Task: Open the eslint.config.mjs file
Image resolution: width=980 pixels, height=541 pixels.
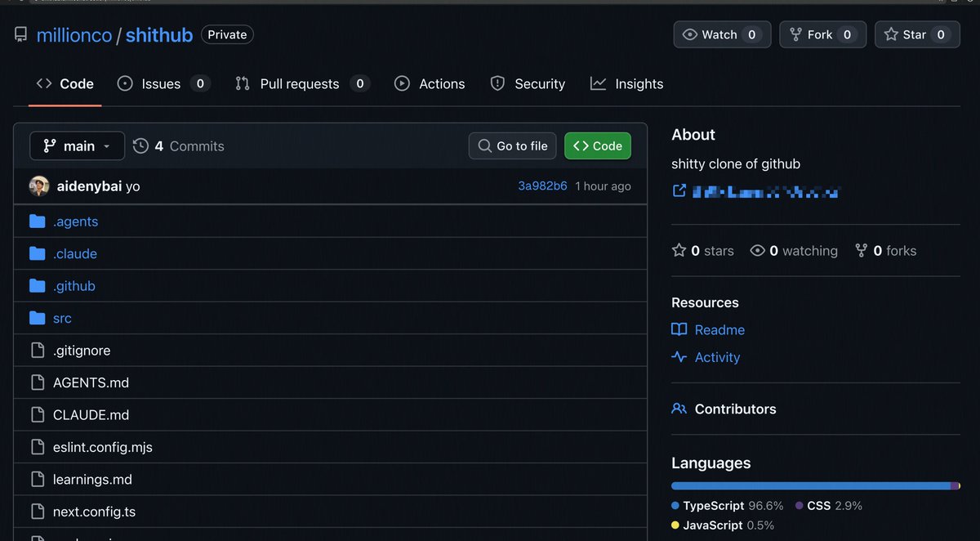Action: (103, 447)
